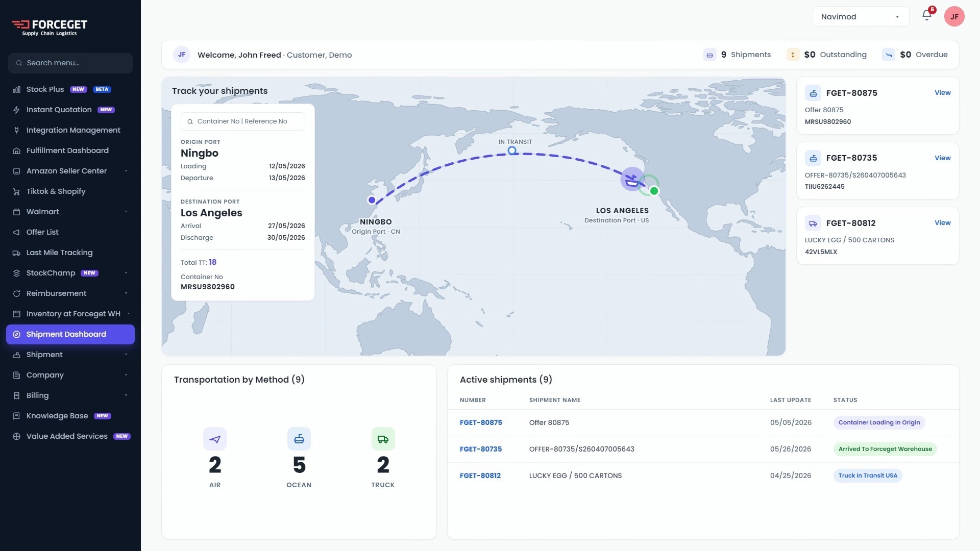Expand the Amazon Seller Center menu
Image resolution: width=980 pixels, height=551 pixels.
[70, 171]
